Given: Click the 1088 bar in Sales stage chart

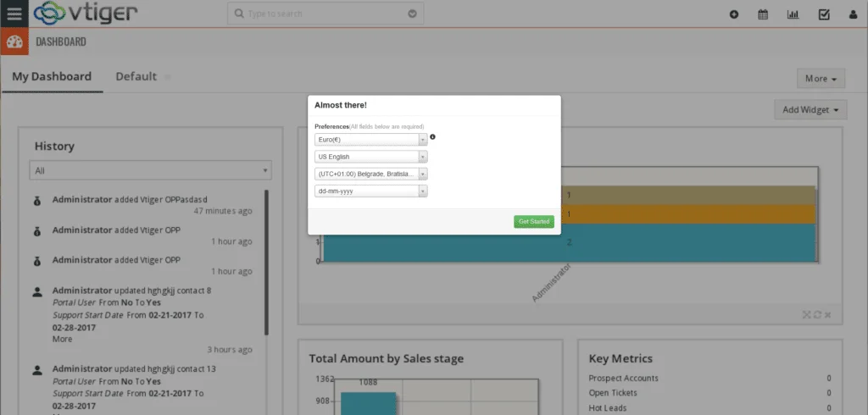Looking at the screenshot, I should (368, 403).
